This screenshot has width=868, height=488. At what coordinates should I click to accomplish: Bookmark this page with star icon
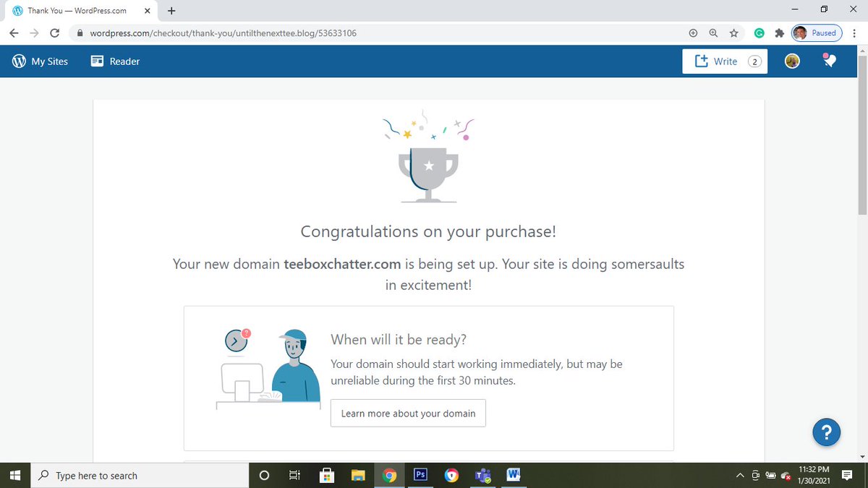click(x=734, y=33)
